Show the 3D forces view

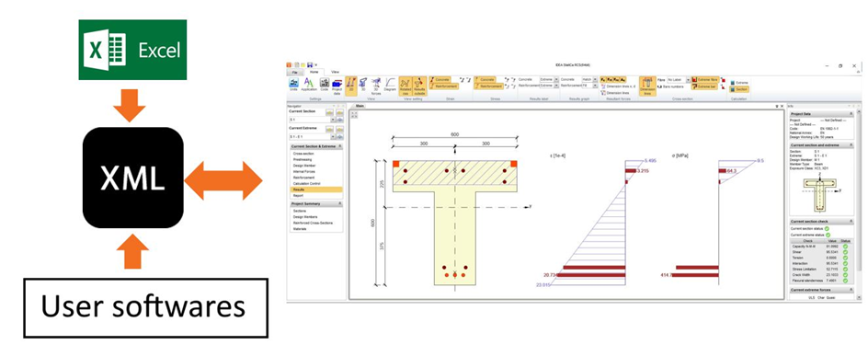pyautogui.click(x=376, y=86)
